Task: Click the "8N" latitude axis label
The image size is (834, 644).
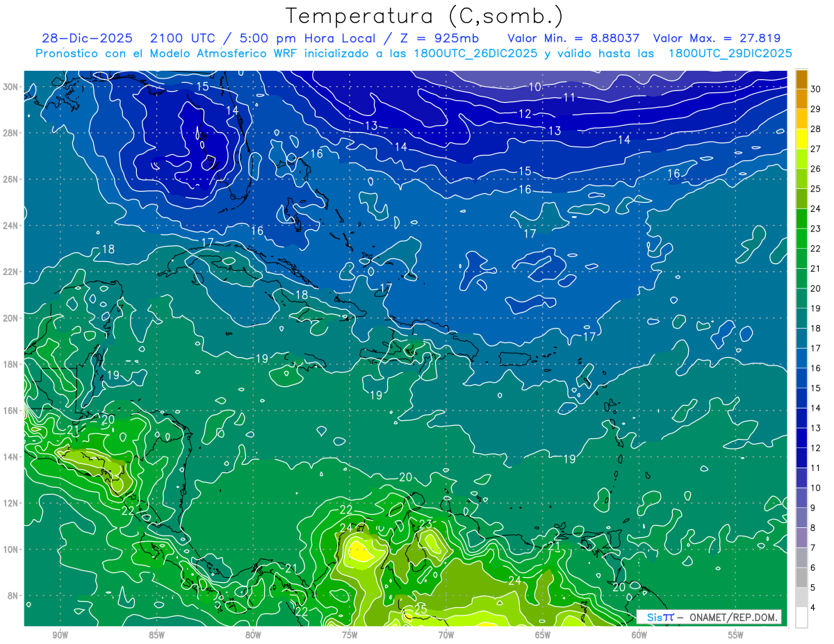Action: [x=14, y=595]
